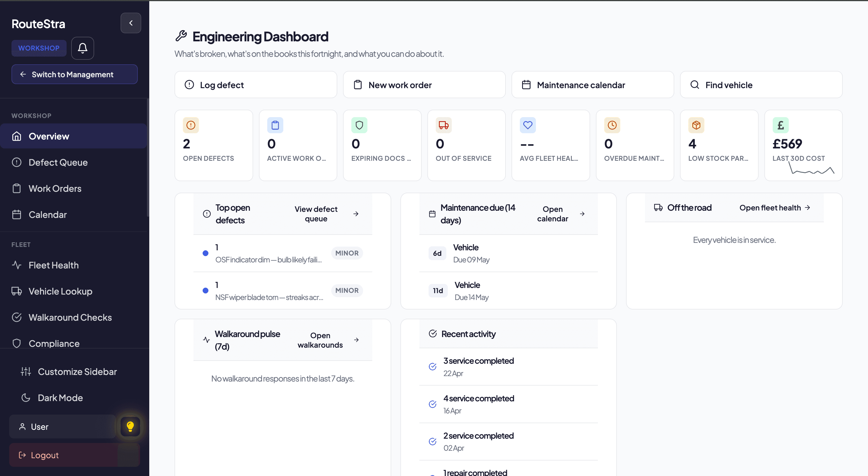
Task: Click the wrench icon beside Engineering Dashboard
Action: click(181, 36)
